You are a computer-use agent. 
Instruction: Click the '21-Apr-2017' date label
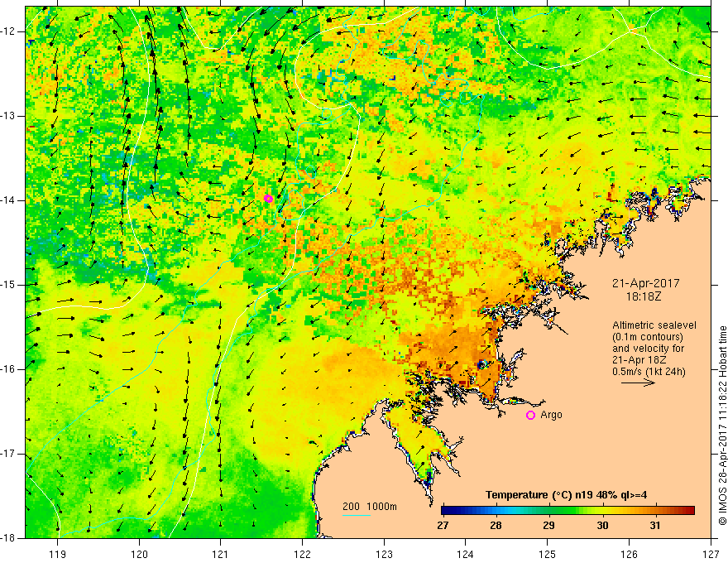(x=646, y=283)
